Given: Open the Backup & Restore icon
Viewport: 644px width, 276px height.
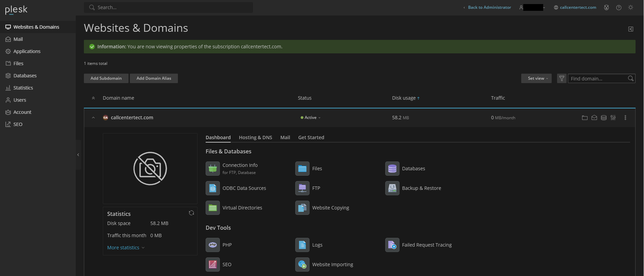Looking at the screenshot, I should [392, 188].
